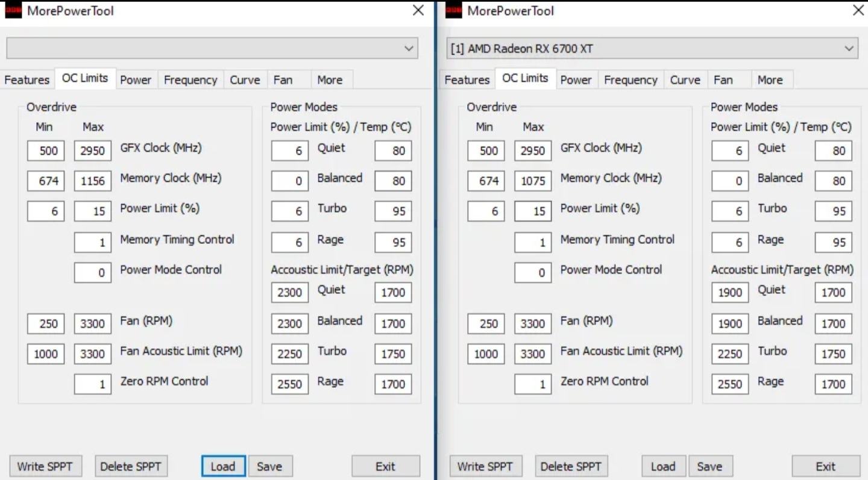
Task: Click Quiet acoustic limit field showing 1900
Action: tap(730, 292)
